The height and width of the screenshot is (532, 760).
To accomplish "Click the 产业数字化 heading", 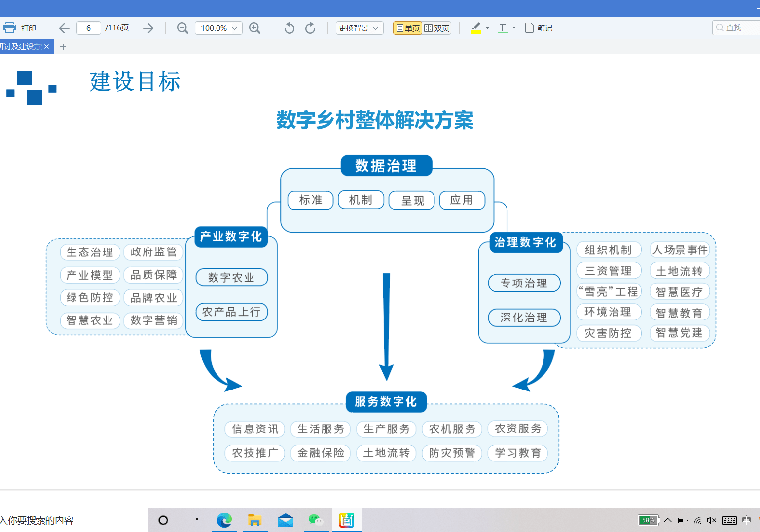I will 231,237.
